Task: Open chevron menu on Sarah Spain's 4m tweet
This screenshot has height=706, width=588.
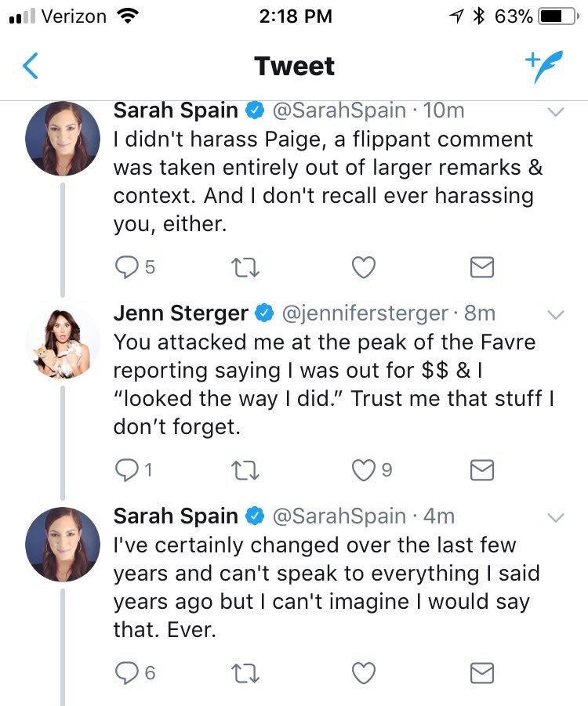Action: (x=555, y=517)
